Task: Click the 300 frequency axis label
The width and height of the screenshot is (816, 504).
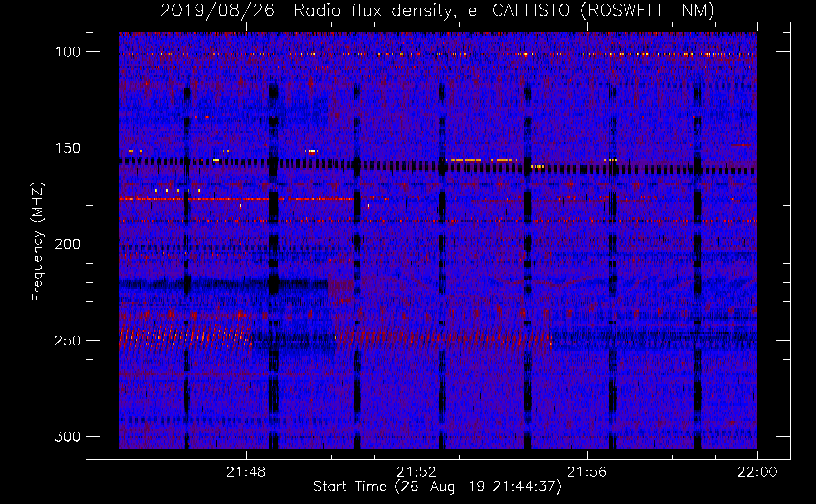Action: (68, 436)
